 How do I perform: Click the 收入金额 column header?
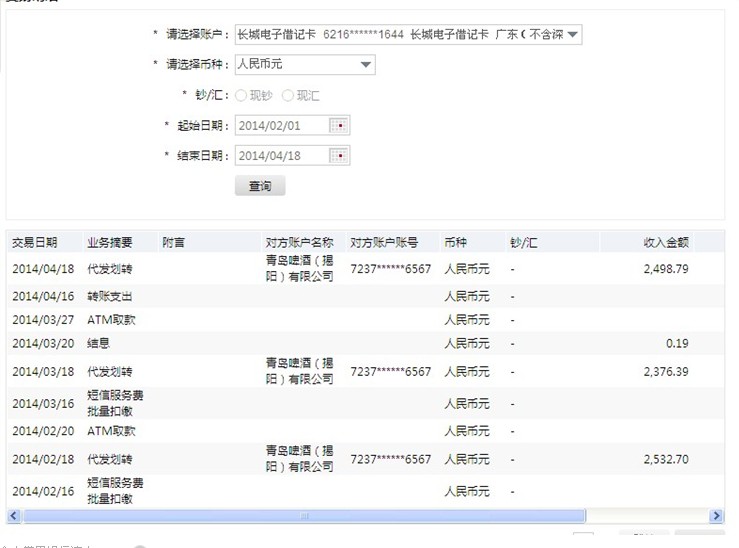pyautogui.click(x=666, y=243)
